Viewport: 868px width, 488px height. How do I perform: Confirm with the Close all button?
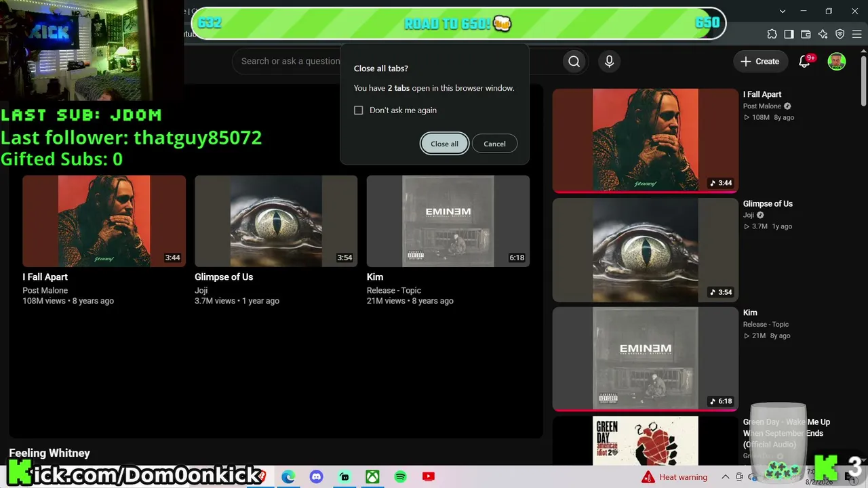(x=445, y=144)
